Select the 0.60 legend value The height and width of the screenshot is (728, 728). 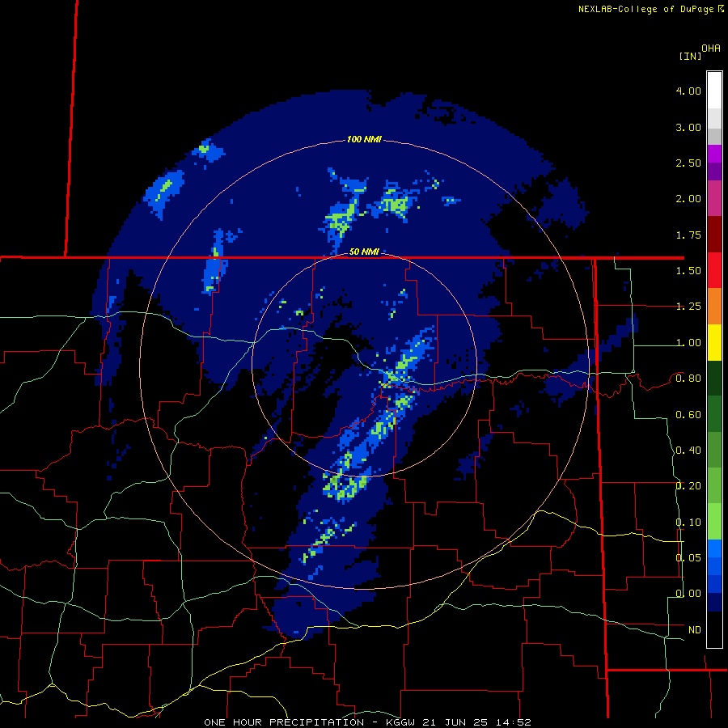(x=688, y=415)
